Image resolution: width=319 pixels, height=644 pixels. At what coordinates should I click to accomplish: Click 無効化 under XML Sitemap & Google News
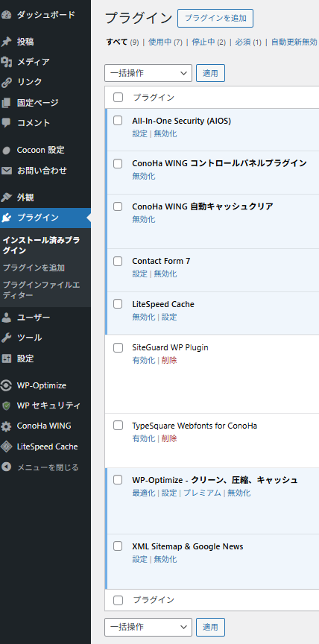(x=165, y=559)
